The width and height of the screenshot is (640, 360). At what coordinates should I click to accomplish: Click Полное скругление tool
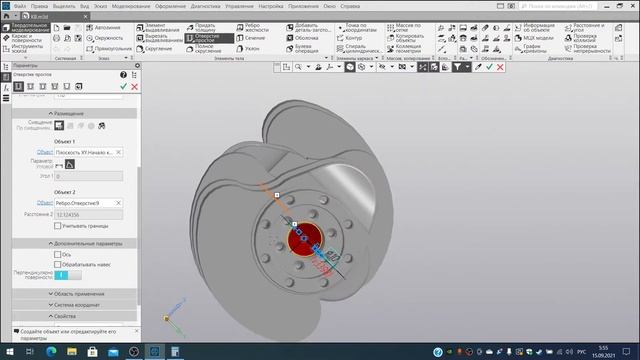(203, 49)
